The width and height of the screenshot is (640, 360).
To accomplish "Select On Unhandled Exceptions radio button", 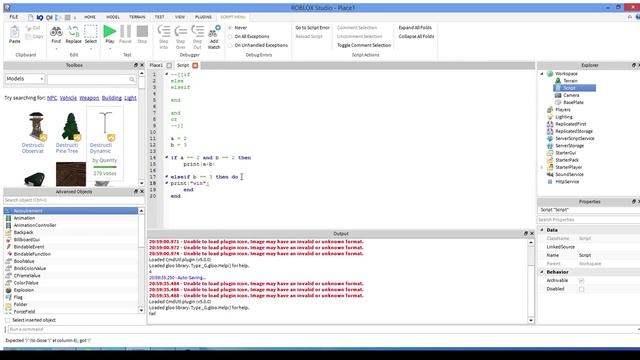I will (x=230, y=46).
